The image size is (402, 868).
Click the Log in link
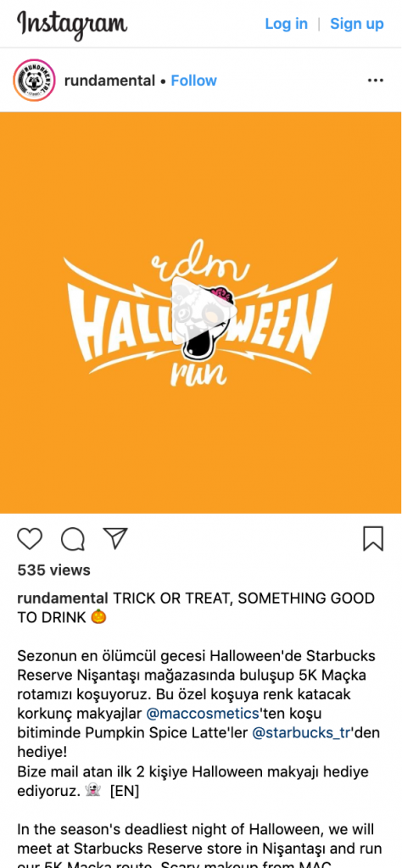tap(287, 24)
